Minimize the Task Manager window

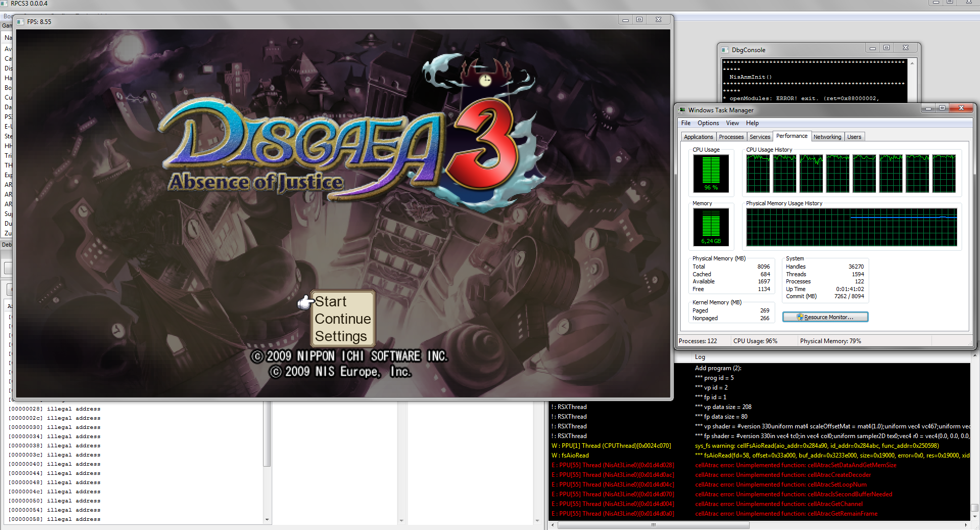pos(928,108)
